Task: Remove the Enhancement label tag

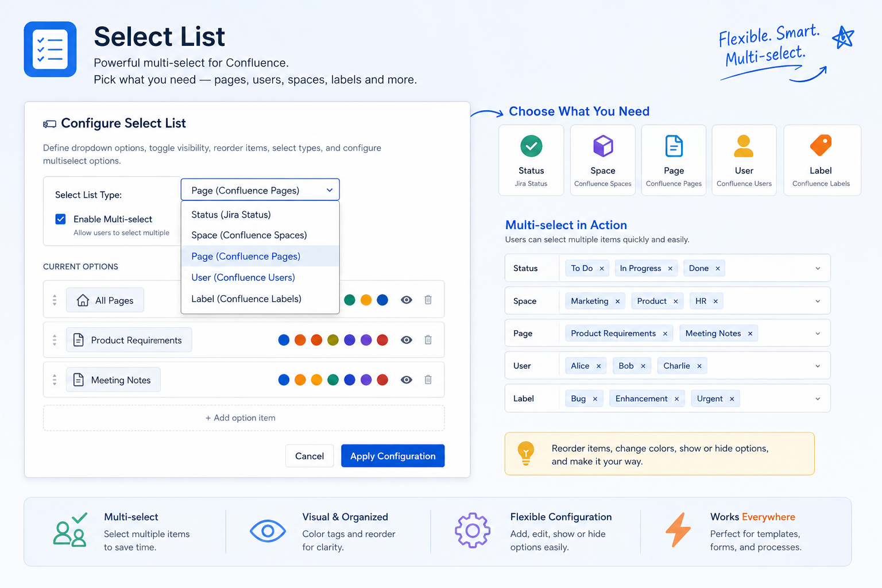Action: 677,399
